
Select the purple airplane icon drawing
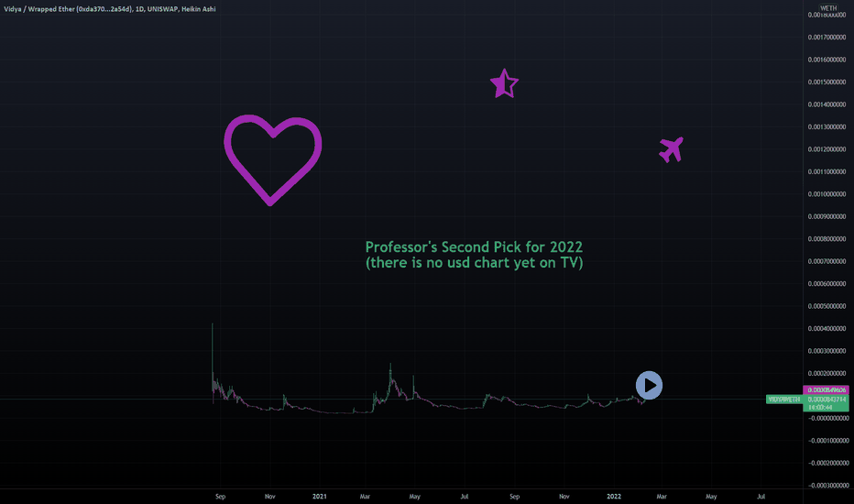(x=671, y=149)
